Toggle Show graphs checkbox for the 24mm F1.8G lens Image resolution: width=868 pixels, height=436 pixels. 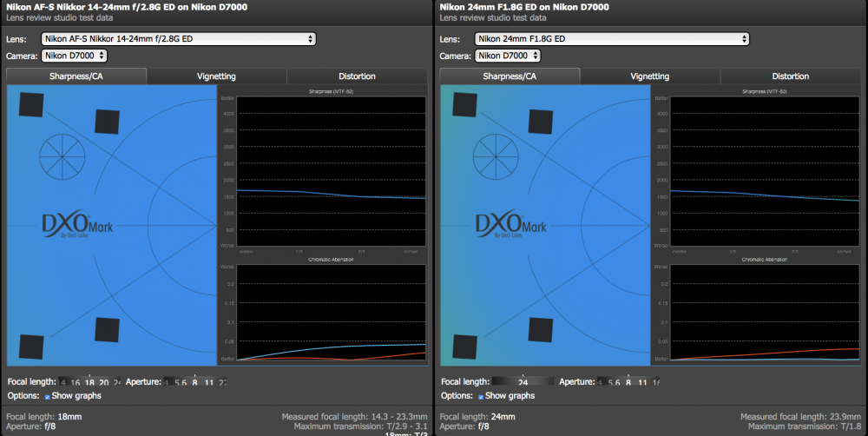pyautogui.click(x=481, y=397)
